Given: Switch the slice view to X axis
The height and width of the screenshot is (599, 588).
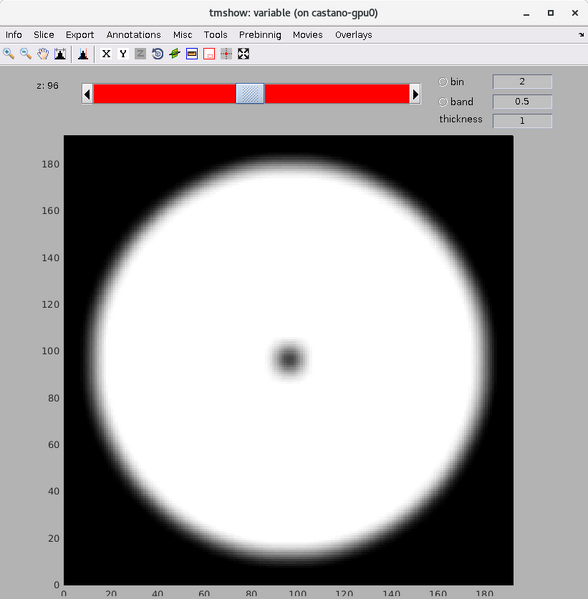Looking at the screenshot, I should [106, 54].
